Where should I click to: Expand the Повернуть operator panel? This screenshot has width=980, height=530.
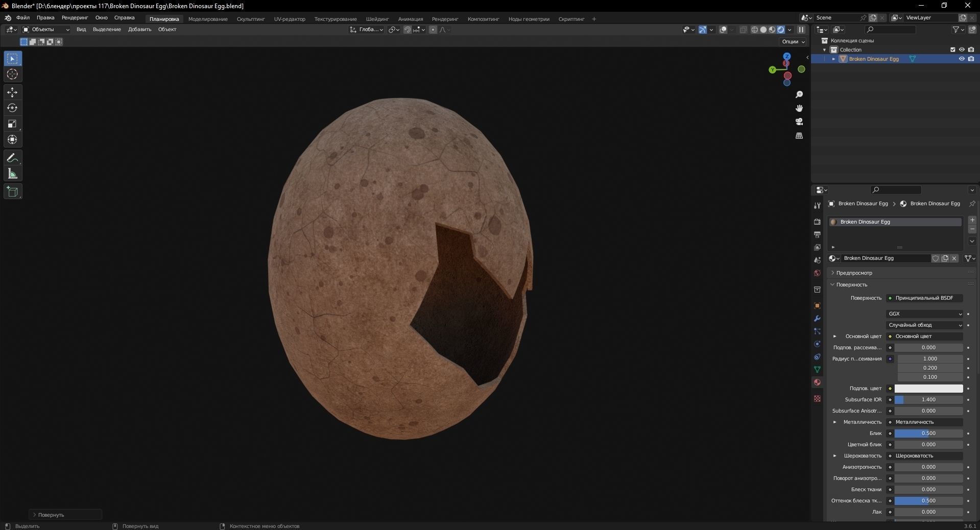65,515
